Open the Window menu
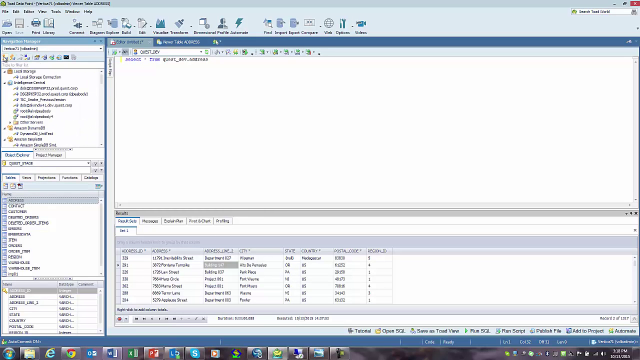Screen dimensions: 640x360 coord(72,11)
